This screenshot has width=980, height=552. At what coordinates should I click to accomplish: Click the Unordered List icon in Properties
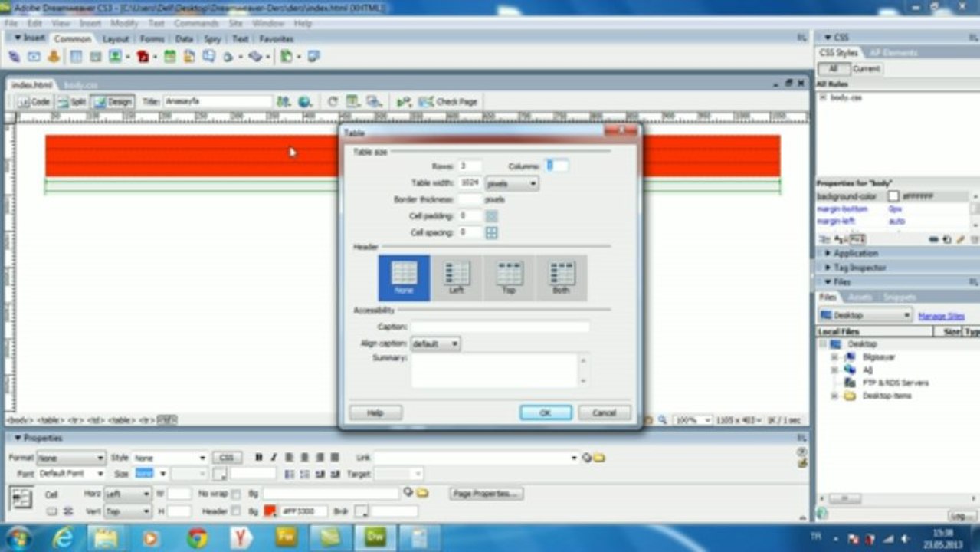click(x=290, y=475)
